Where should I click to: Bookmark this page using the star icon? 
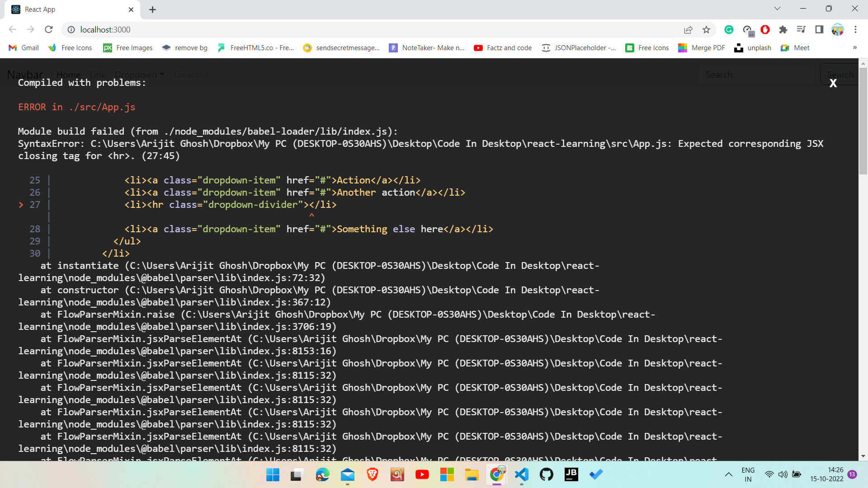click(707, 30)
